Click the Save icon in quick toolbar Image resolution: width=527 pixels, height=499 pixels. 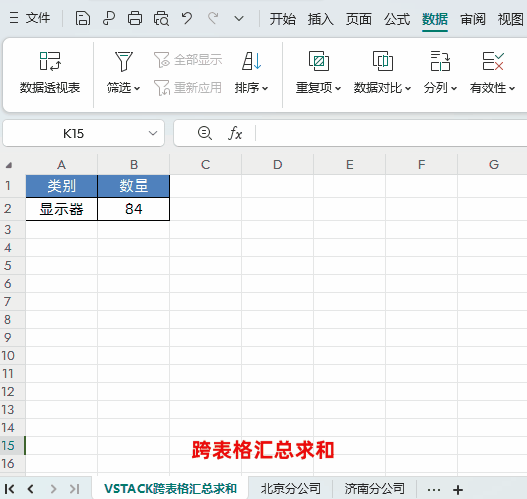tap(82, 18)
